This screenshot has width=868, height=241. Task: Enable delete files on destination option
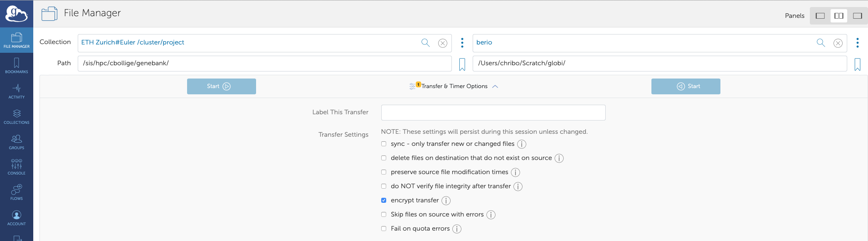384,158
